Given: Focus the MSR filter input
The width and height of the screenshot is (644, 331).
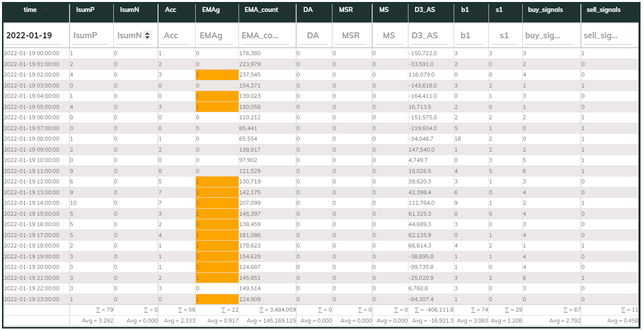Looking at the screenshot, I should pos(351,36).
